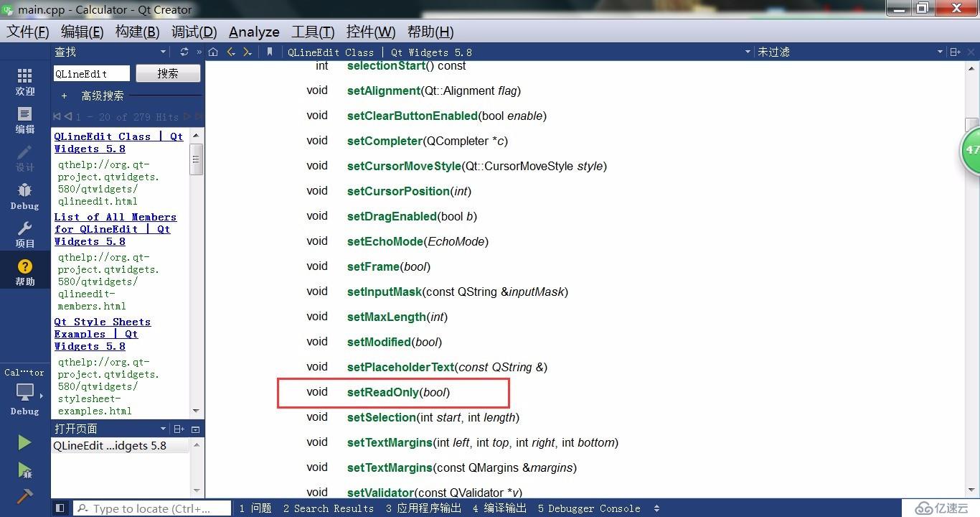Open the 工具(T) menu
The height and width of the screenshot is (517, 980).
[x=313, y=32]
